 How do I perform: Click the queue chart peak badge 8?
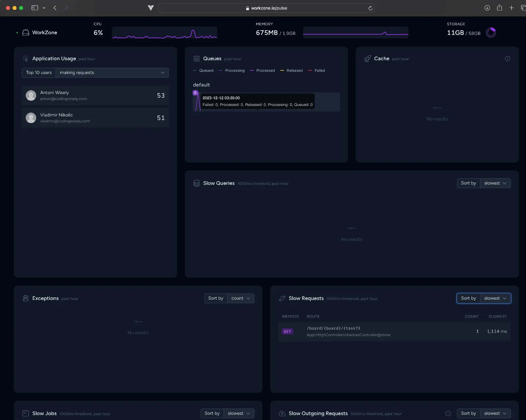coord(195,93)
